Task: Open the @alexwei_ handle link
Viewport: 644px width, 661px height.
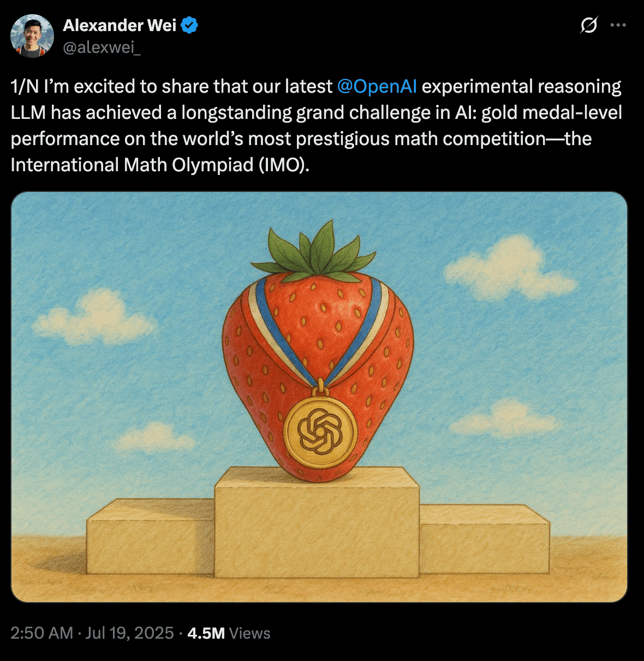Action: [x=102, y=48]
